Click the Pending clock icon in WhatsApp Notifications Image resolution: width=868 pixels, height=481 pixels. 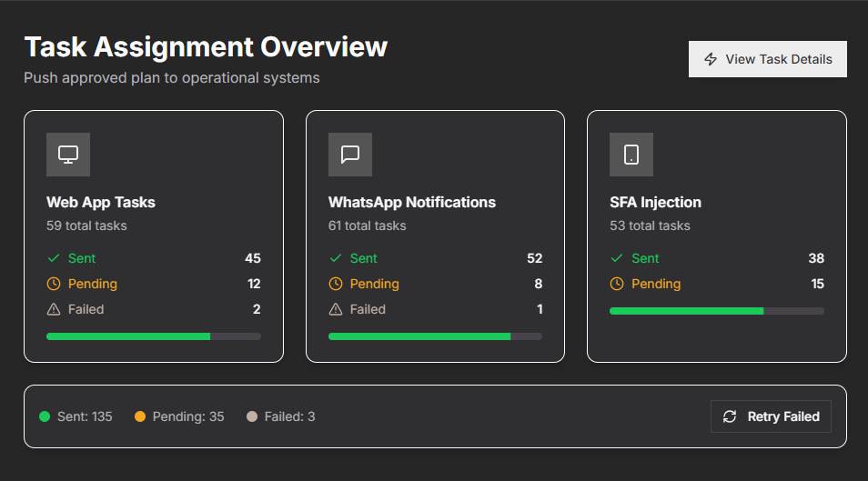click(x=336, y=284)
